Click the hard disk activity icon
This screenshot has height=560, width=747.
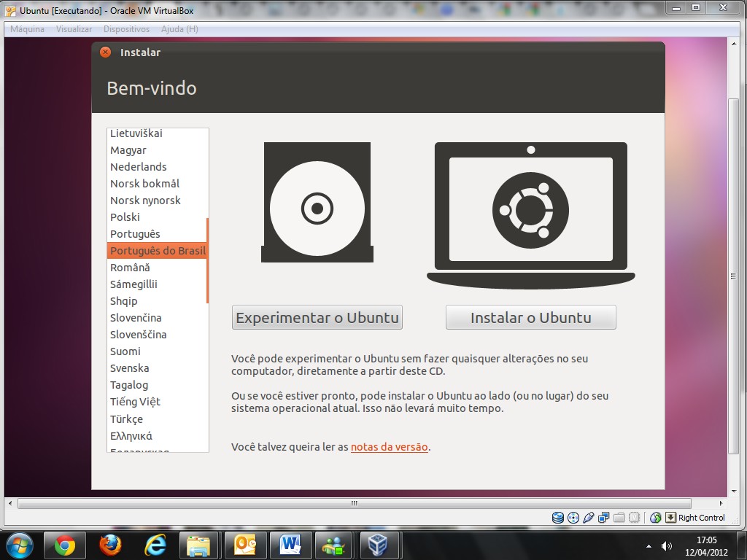[x=558, y=518]
